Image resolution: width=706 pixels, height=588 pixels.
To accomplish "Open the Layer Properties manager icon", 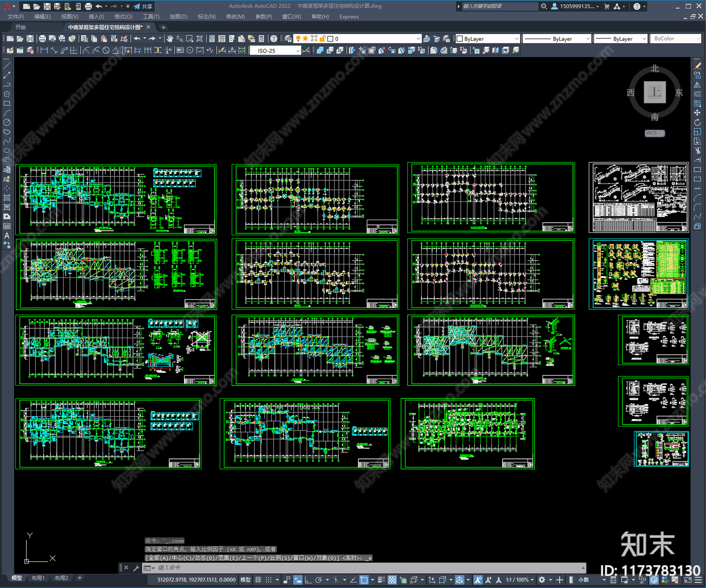I will [288, 39].
